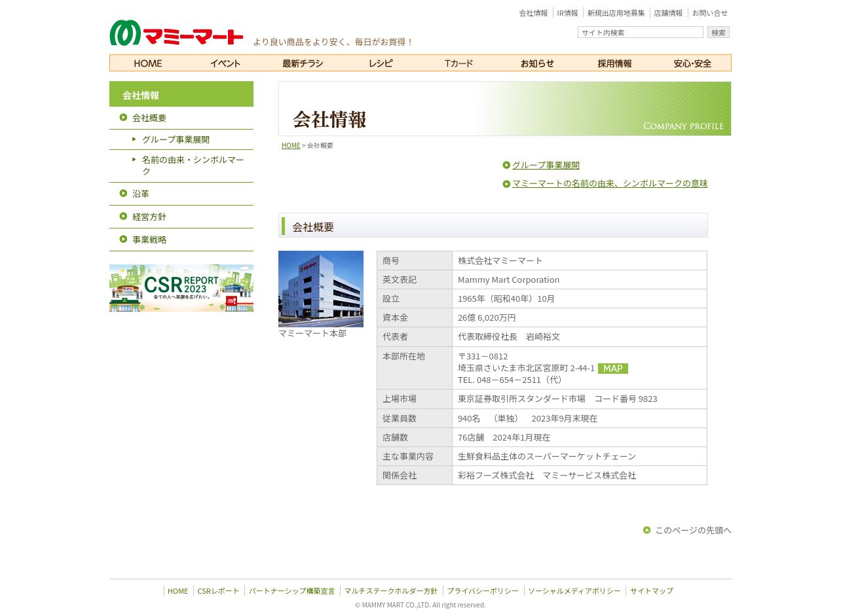Click the 彩裕フーズ株式会社 related company cell
The width and height of the screenshot is (841, 616).
tap(580, 475)
